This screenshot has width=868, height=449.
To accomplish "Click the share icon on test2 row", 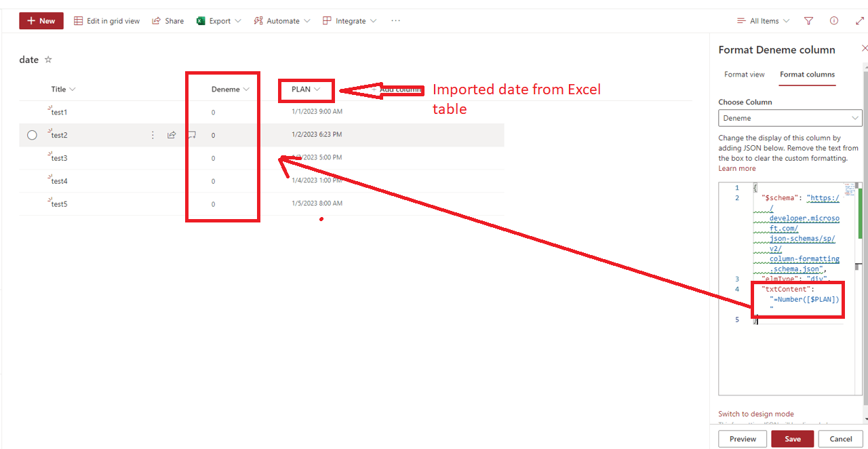I will pos(172,135).
